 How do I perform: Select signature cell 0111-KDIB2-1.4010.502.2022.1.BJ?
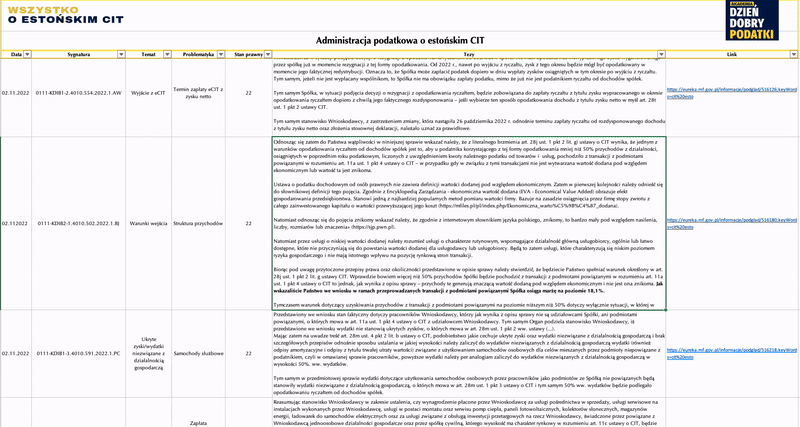[x=79, y=223]
